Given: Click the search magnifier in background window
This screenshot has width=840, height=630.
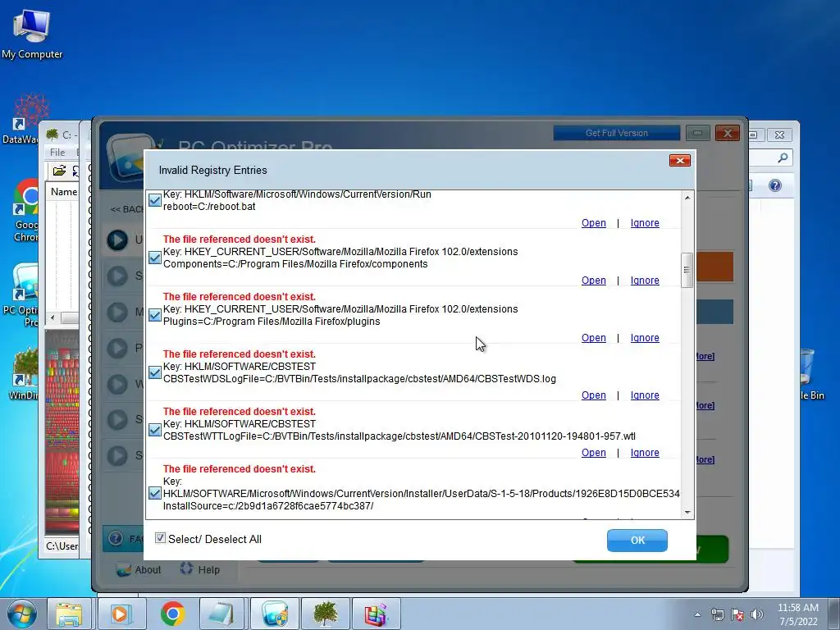Looking at the screenshot, I should [783, 157].
